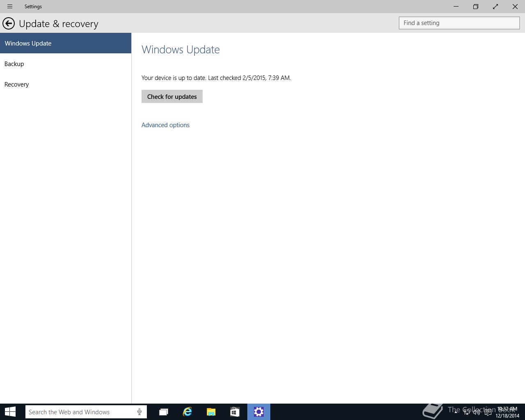Open Advanced options link
This screenshot has width=525, height=420.
click(x=165, y=125)
